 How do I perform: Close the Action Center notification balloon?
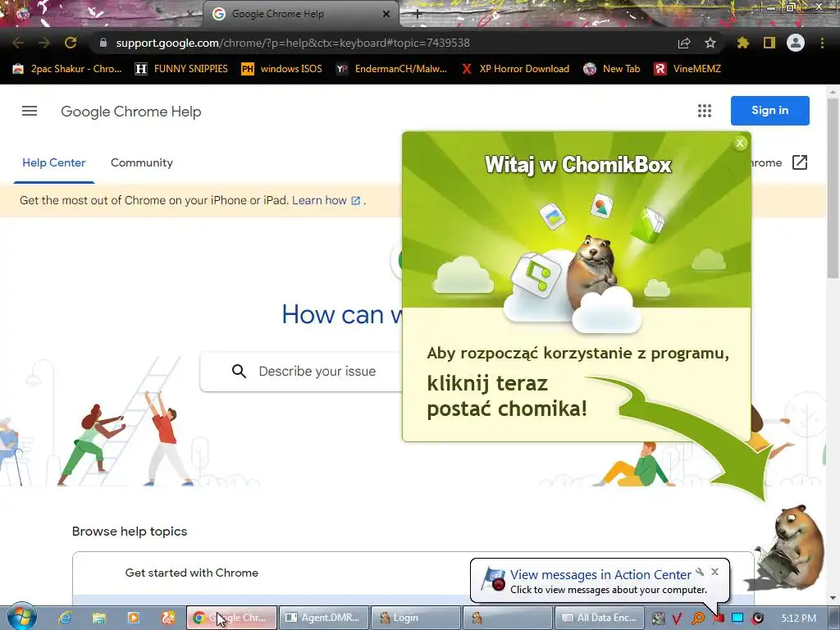pos(714,572)
